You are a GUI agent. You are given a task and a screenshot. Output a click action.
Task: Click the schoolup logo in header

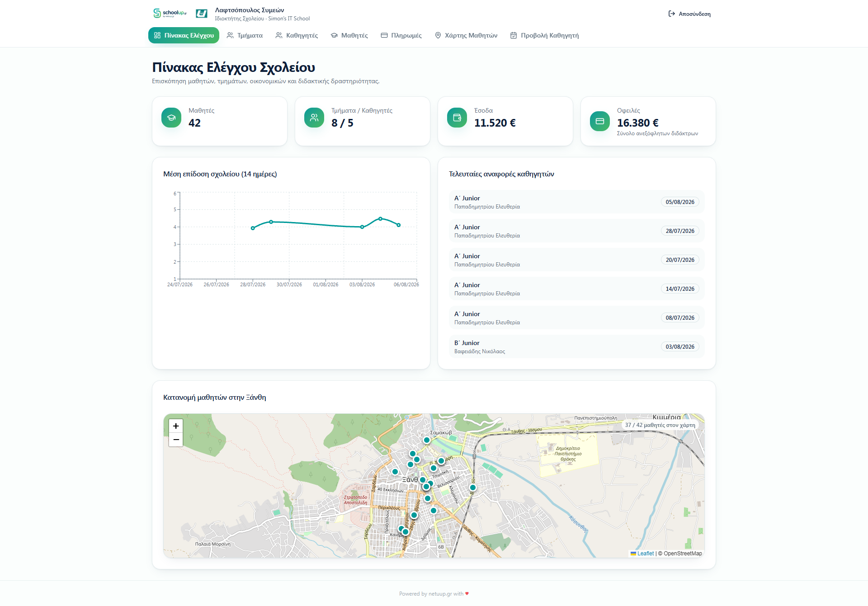170,14
